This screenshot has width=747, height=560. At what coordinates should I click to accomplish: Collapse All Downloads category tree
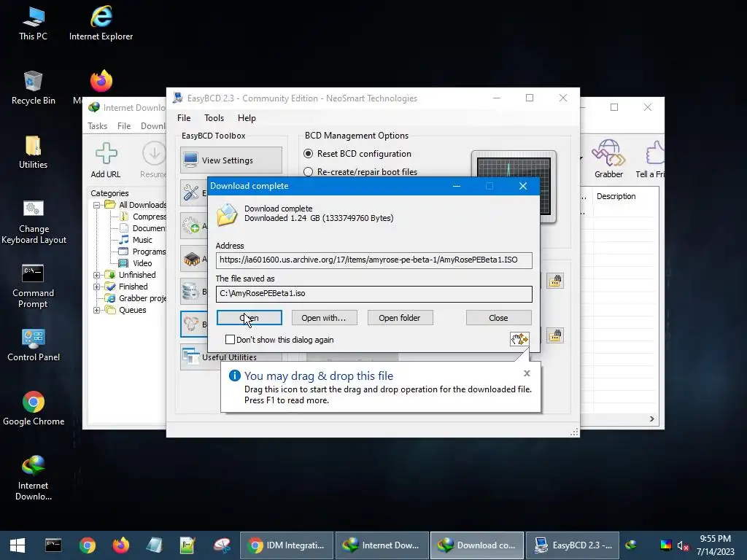pyautogui.click(x=97, y=205)
